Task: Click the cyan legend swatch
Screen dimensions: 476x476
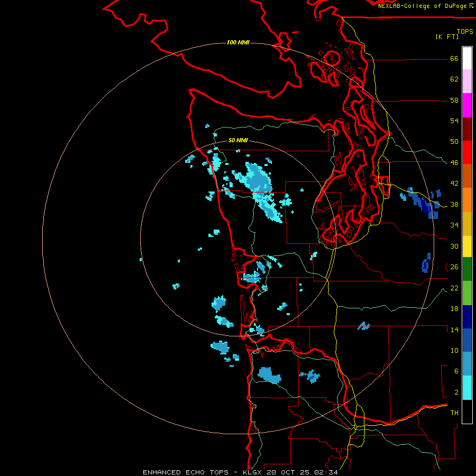Action: tap(467, 388)
